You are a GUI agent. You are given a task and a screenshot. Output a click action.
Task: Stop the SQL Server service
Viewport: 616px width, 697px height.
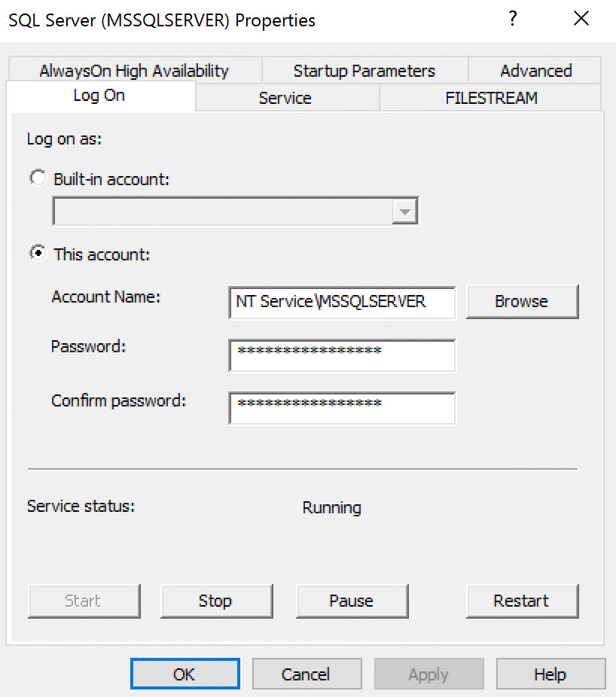click(216, 601)
